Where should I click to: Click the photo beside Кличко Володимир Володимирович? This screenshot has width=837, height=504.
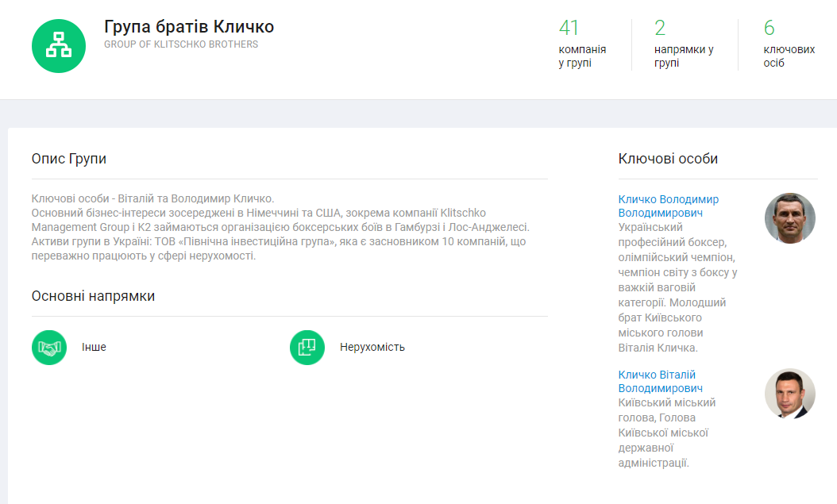(x=789, y=218)
